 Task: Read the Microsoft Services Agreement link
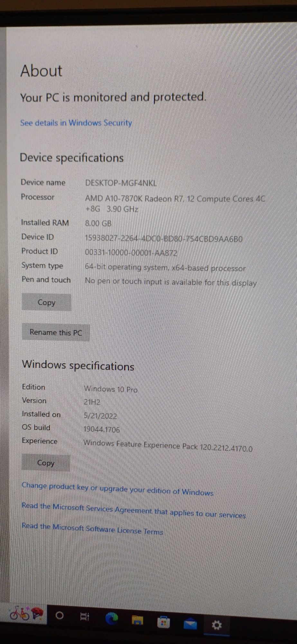pos(134,510)
